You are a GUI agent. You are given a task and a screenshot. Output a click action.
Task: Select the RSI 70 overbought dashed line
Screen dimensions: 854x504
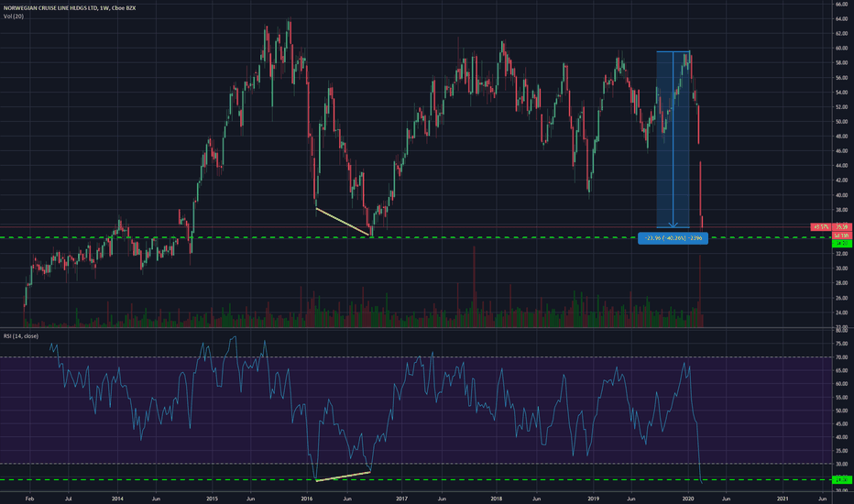tap(416, 356)
